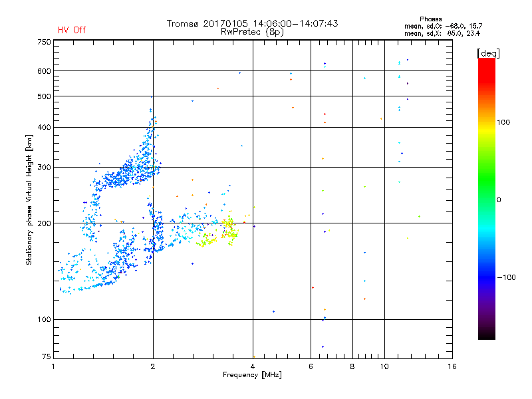Image resolution: width=532 pixels, height=399 pixels.
Task: Click the y-axis tick label "600"
Action: [x=44, y=71]
